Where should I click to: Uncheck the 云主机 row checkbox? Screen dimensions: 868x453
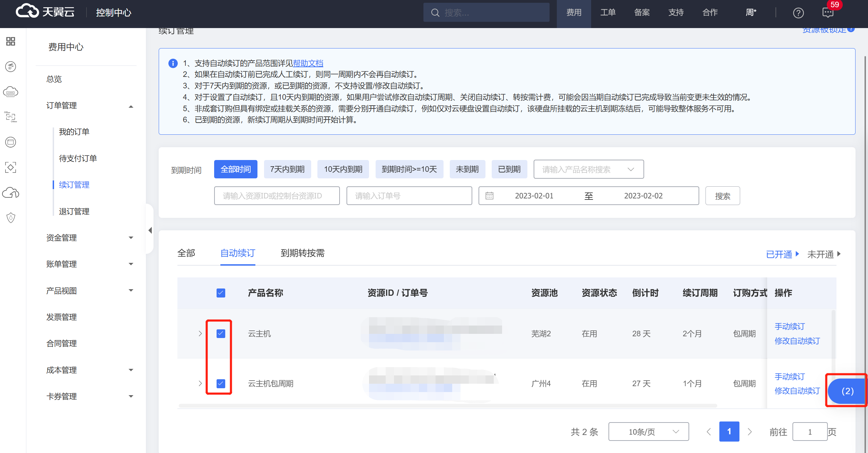coord(221,334)
